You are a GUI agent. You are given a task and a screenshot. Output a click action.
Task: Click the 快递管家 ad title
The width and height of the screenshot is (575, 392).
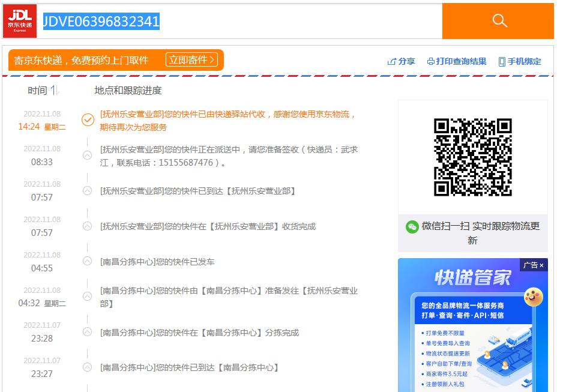click(473, 277)
